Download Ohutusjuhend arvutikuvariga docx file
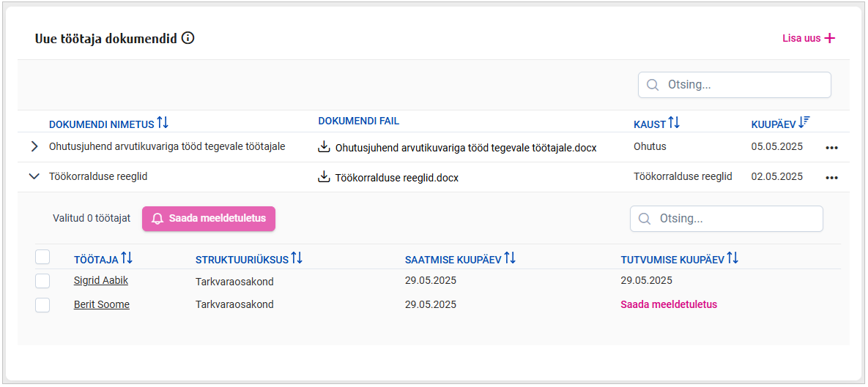868x387 pixels. [324, 147]
